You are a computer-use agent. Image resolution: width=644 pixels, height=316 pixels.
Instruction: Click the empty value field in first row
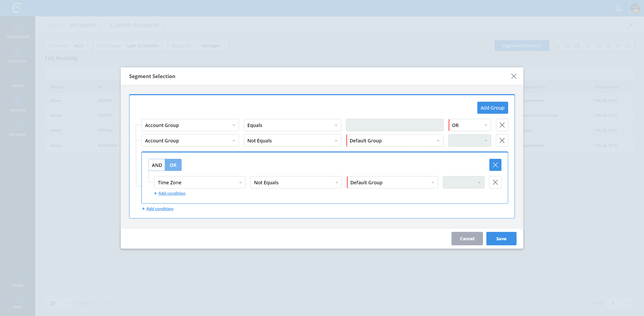pyautogui.click(x=394, y=125)
